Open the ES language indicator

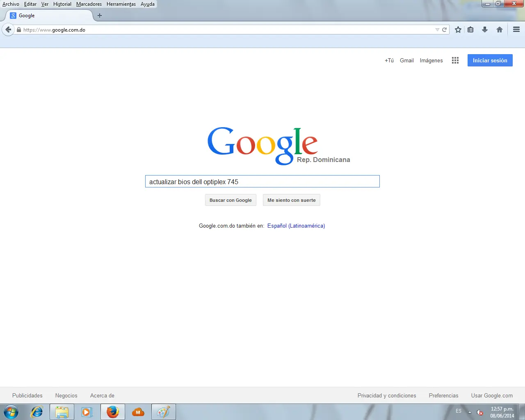tap(459, 411)
